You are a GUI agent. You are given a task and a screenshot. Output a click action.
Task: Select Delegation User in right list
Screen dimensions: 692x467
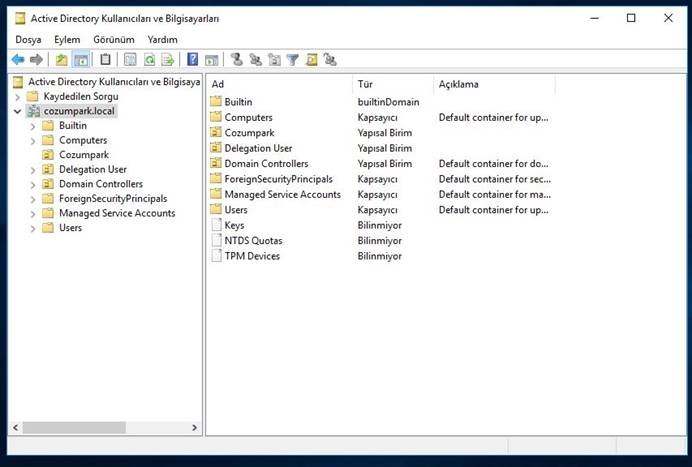coord(258,148)
